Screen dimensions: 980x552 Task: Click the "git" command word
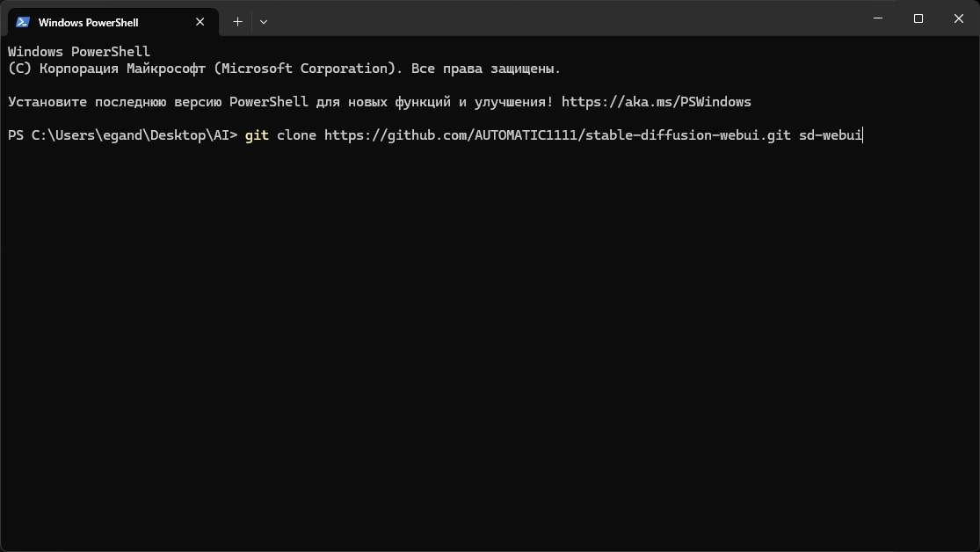[257, 135]
